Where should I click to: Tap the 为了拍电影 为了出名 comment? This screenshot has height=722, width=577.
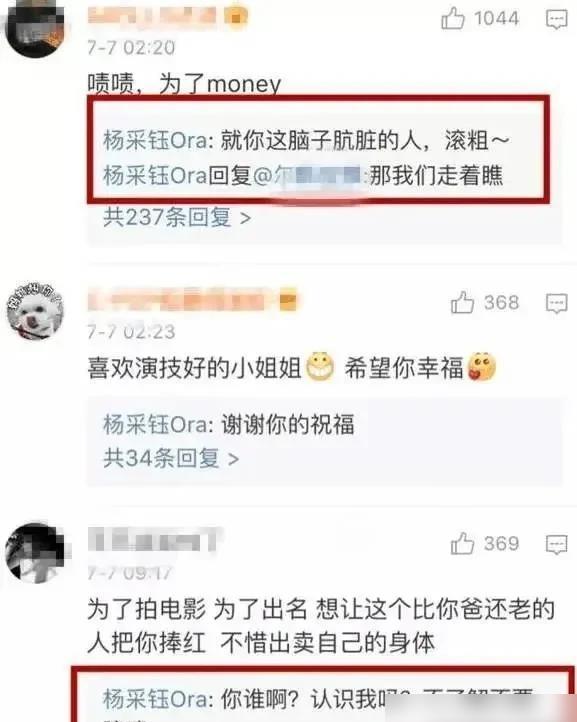(321, 626)
